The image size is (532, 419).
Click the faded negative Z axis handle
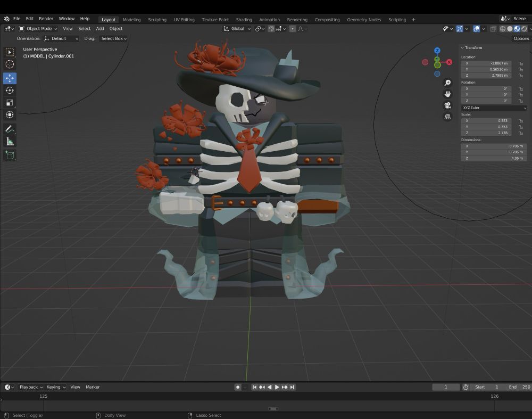point(437,73)
